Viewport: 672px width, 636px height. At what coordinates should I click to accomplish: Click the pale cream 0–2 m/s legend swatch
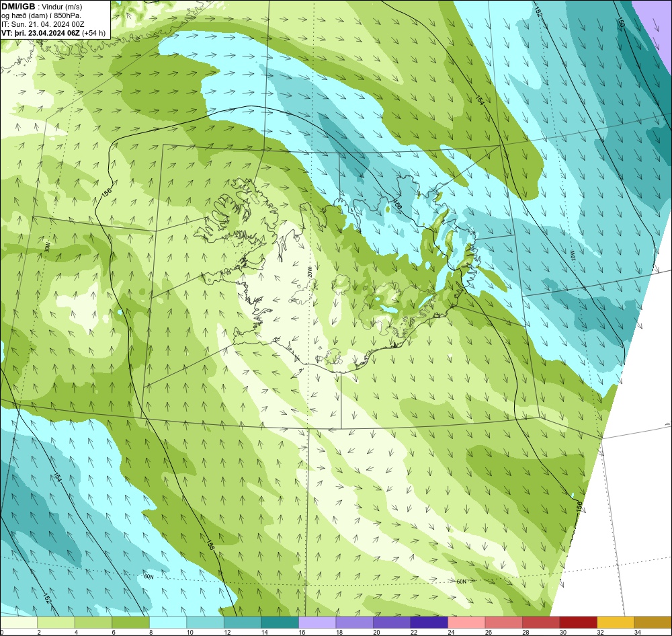(x=19, y=623)
